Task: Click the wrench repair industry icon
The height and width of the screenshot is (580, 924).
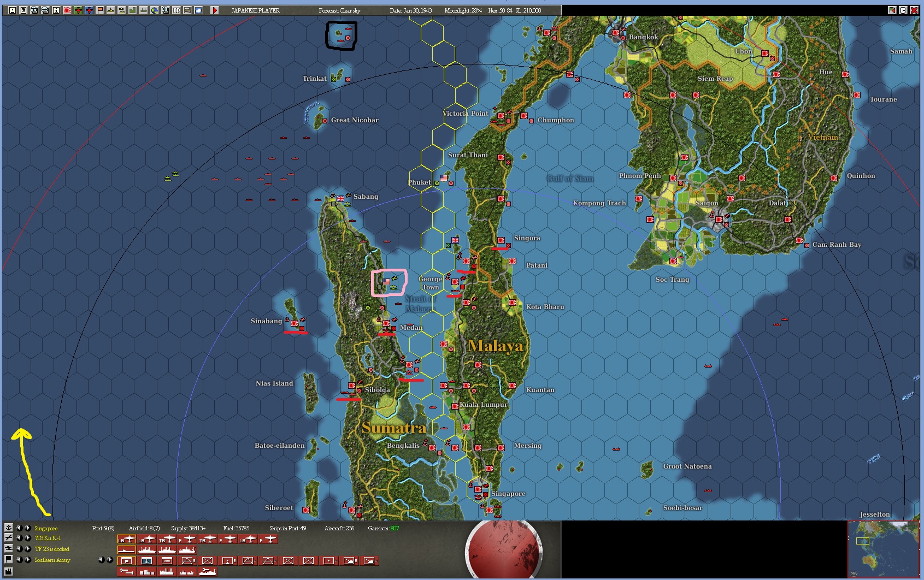Action: tap(126, 572)
